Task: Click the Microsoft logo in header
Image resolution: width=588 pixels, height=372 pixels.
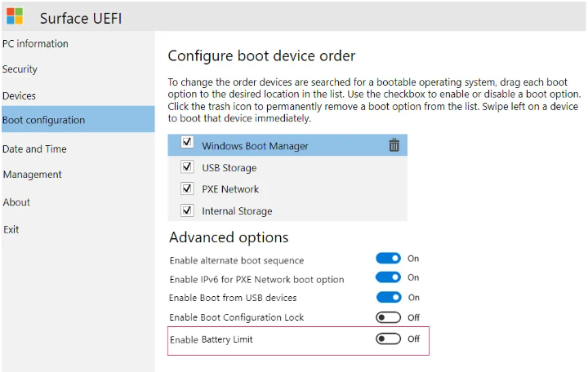Action: click(15, 16)
